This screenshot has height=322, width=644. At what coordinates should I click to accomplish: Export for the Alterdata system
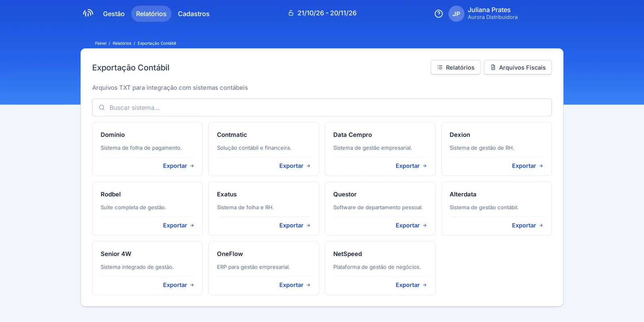click(528, 225)
